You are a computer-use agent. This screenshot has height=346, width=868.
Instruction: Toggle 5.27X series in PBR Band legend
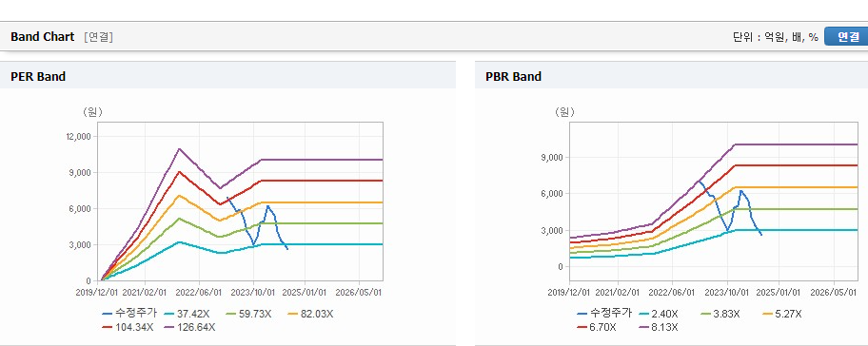[781, 314]
